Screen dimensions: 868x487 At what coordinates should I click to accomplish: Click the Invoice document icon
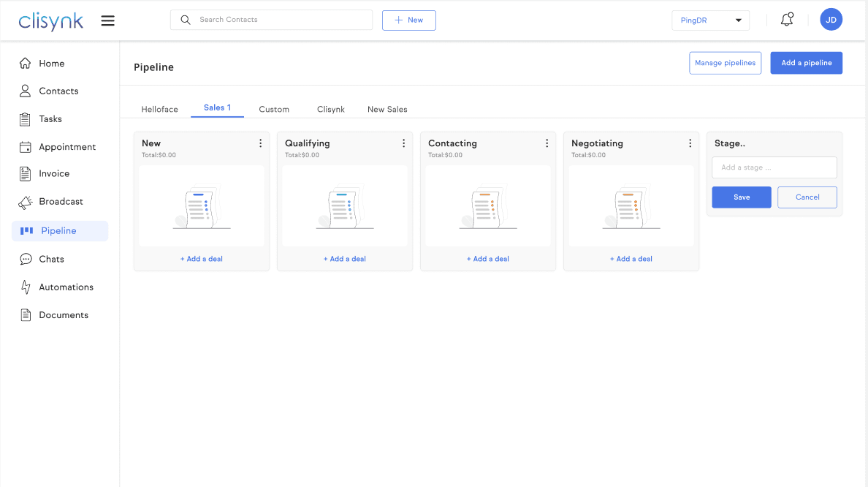tap(25, 174)
